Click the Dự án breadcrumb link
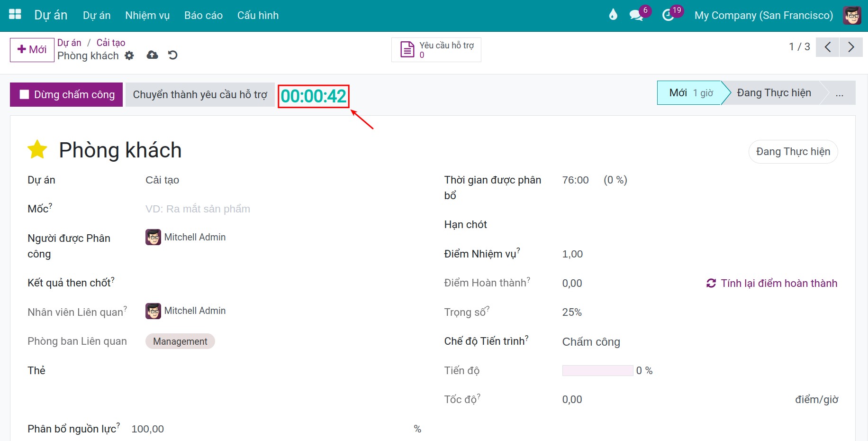 click(69, 43)
